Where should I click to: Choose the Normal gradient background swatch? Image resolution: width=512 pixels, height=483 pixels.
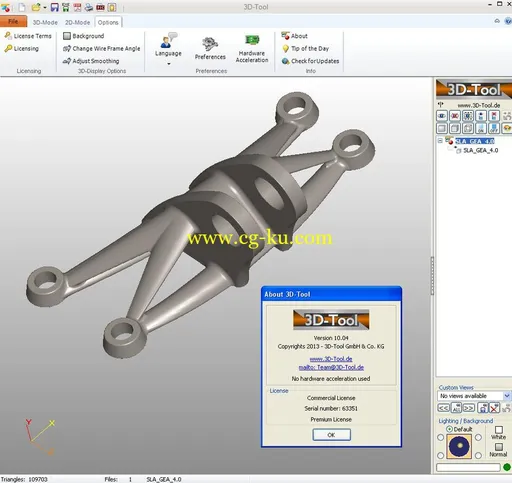click(x=499, y=447)
